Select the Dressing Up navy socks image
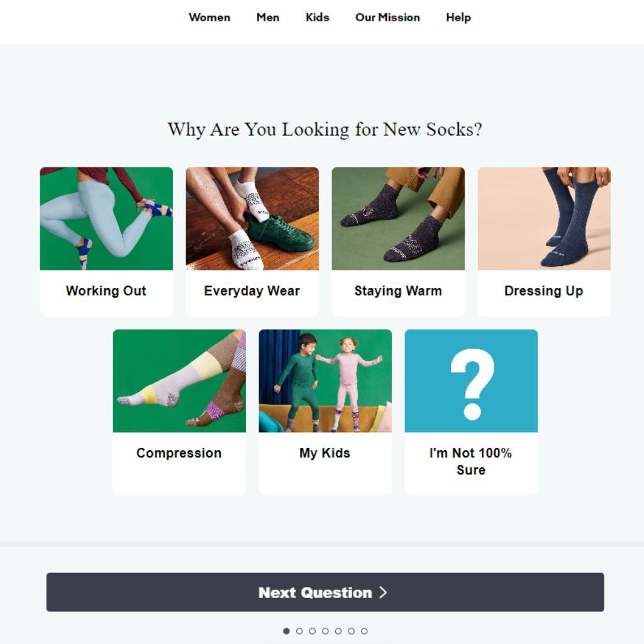This screenshot has width=644, height=644. [x=544, y=218]
